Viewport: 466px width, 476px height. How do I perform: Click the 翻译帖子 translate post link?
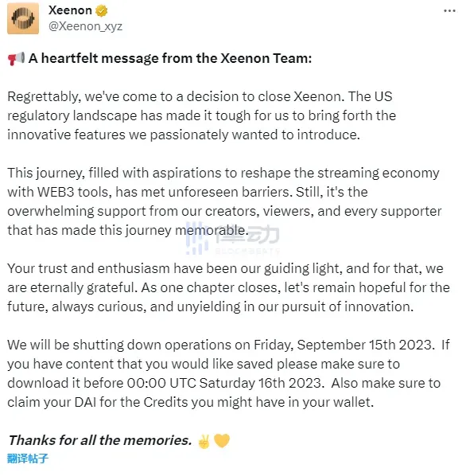click(x=28, y=458)
